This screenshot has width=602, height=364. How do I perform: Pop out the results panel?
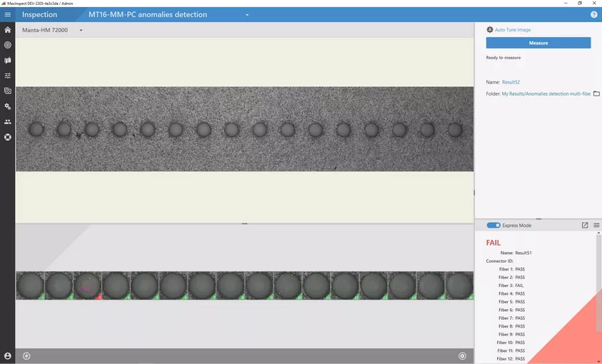pyautogui.click(x=585, y=226)
